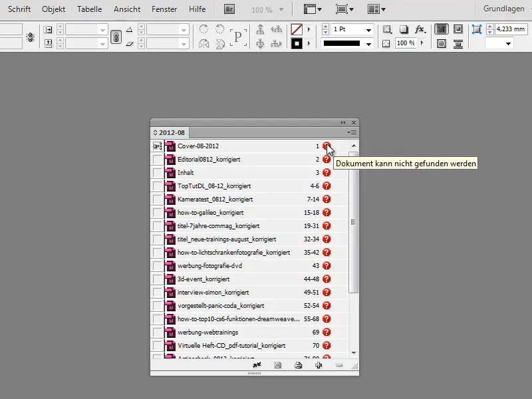Synchronize the book with the style source
This screenshot has width=532, height=399.
pos(257,364)
